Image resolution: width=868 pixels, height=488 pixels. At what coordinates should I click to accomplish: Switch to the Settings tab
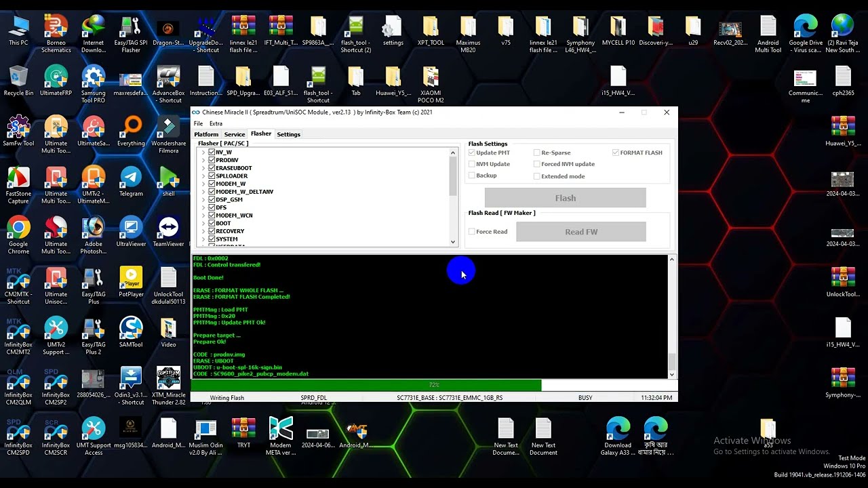[288, 134]
